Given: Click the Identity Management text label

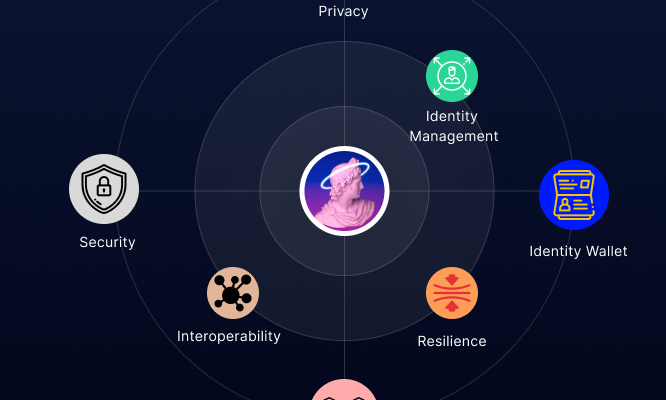Looking at the screenshot, I should coord(454,126).
